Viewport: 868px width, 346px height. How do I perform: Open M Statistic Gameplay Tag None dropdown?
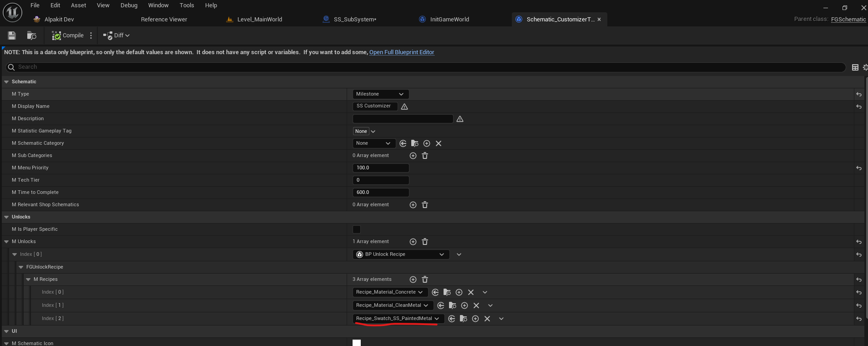[x=364, y=131]
